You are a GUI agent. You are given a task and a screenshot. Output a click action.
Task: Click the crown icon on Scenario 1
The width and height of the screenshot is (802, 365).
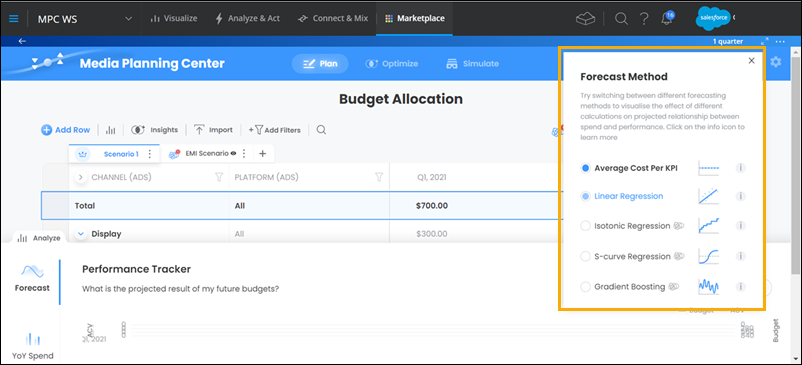[x=83, y=154]
